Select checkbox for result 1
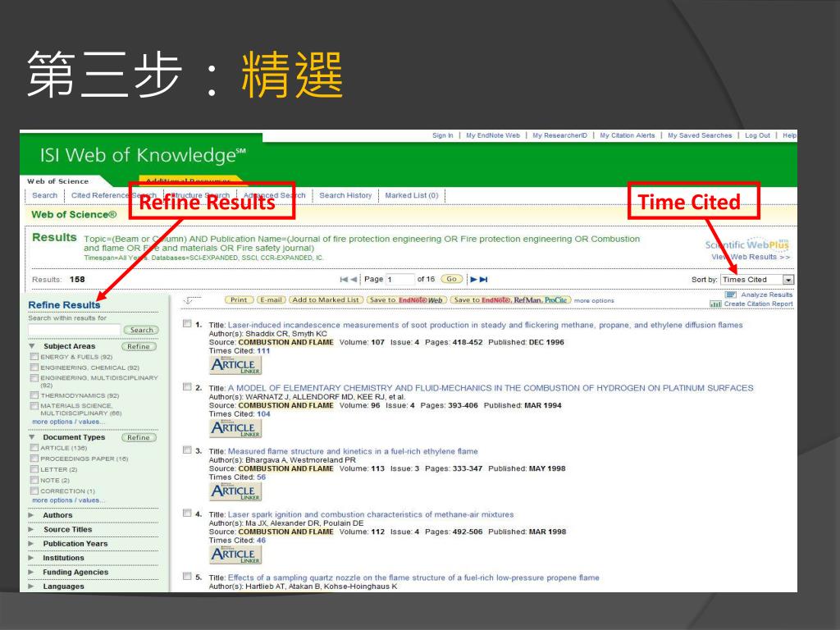Viewport: 840px width, 630px height. click(187, 323)
